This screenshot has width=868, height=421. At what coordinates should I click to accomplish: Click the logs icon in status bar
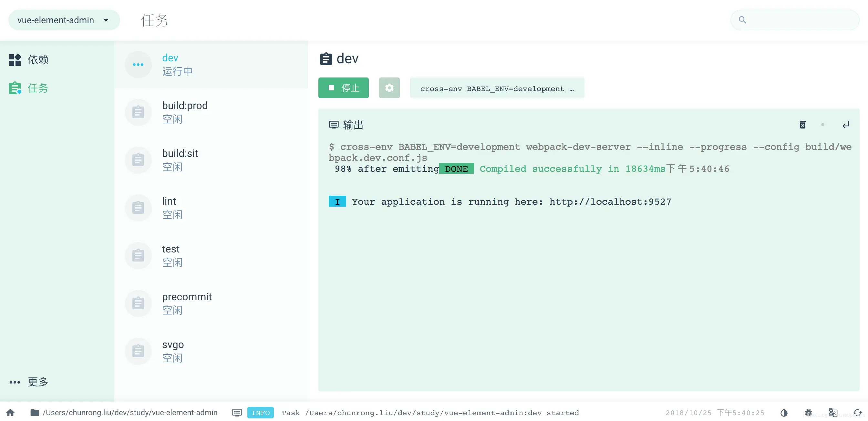click(237, 412)
